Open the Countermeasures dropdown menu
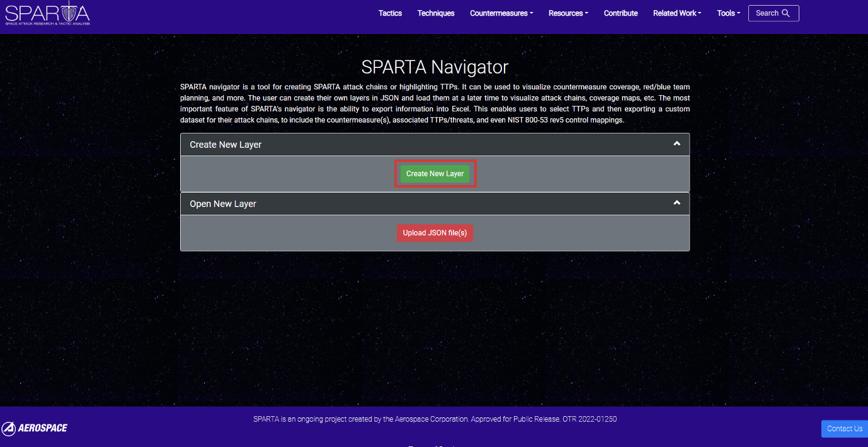 (501, 13)
